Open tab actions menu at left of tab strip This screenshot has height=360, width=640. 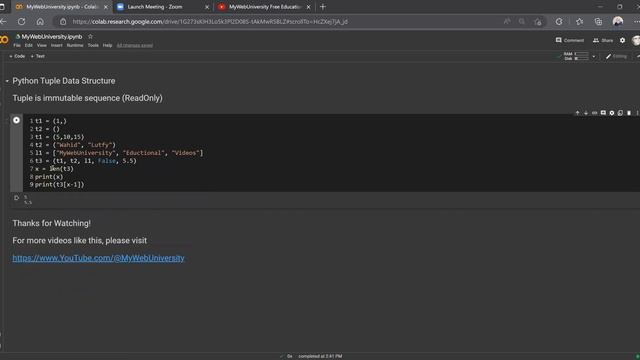(x=2, y=7)
